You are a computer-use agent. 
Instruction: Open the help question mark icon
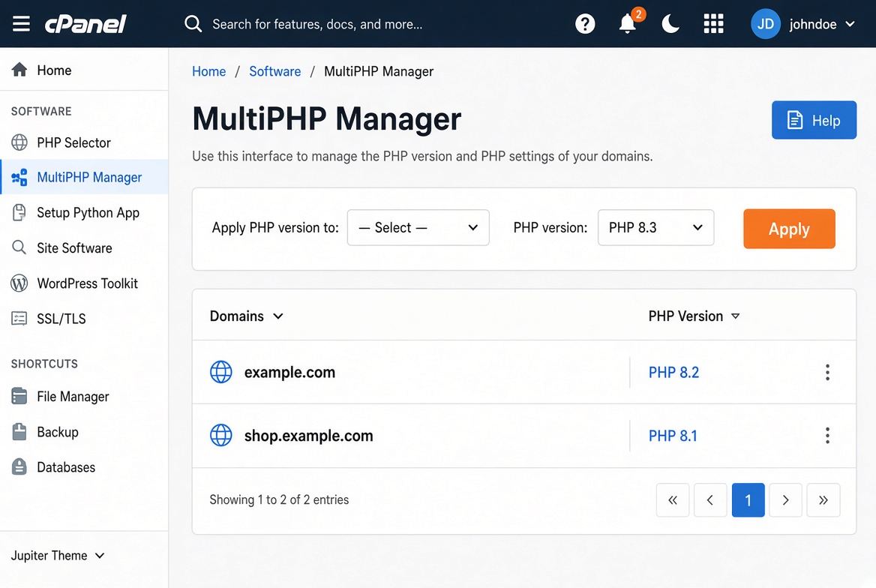click(585, 24)
